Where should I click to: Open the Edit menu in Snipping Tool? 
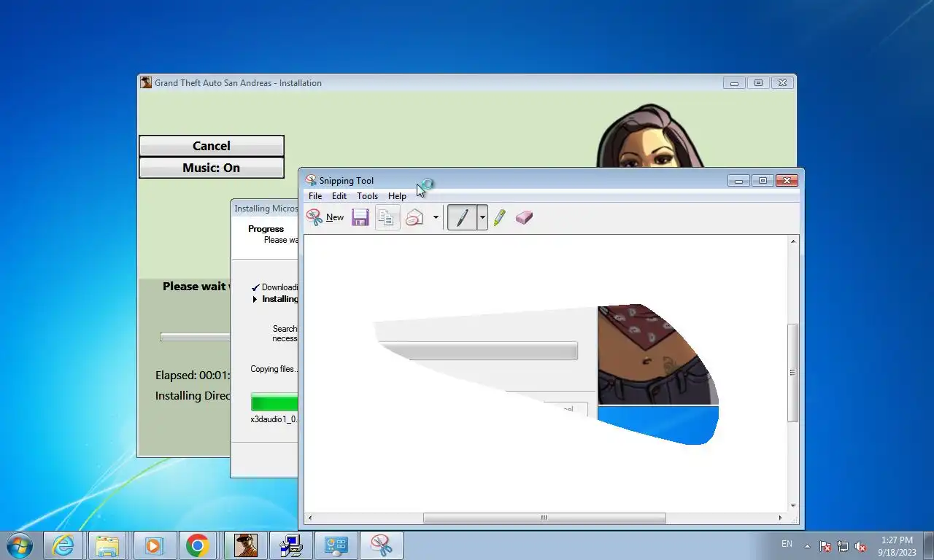tap(339, 196)
